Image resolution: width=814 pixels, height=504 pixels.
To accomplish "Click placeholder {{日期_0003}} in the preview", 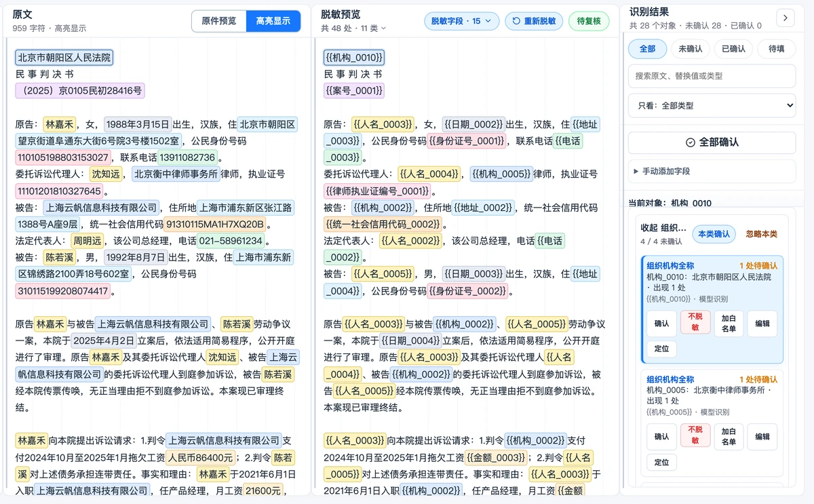I will click(473, 274).
